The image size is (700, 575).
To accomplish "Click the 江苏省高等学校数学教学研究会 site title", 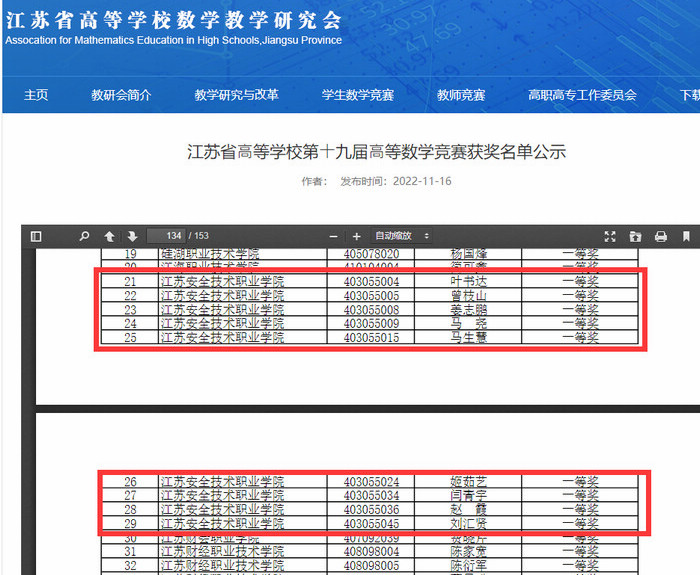I will pyautogui.click(x=173, y=20).
